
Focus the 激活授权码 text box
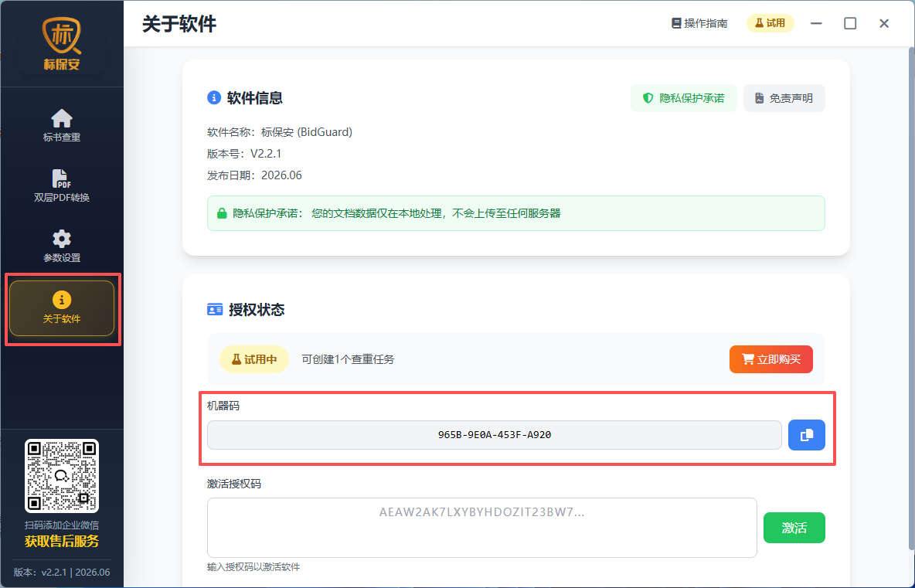(482, 527)
